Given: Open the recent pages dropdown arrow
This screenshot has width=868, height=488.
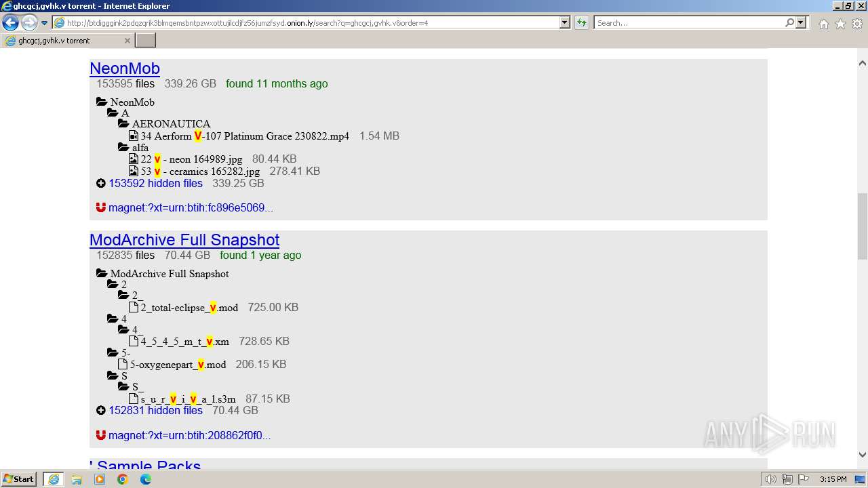Looking at the screenshot, I should [45, 23].
